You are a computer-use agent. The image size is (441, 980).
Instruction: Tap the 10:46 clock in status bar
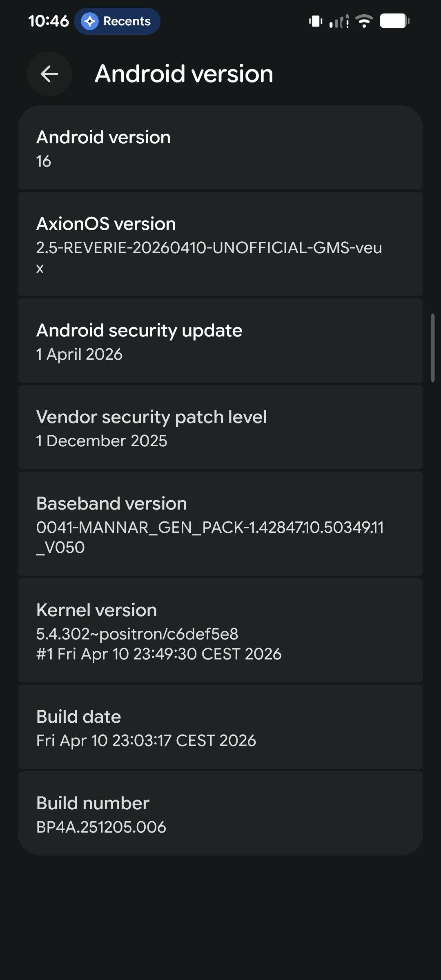49,21
